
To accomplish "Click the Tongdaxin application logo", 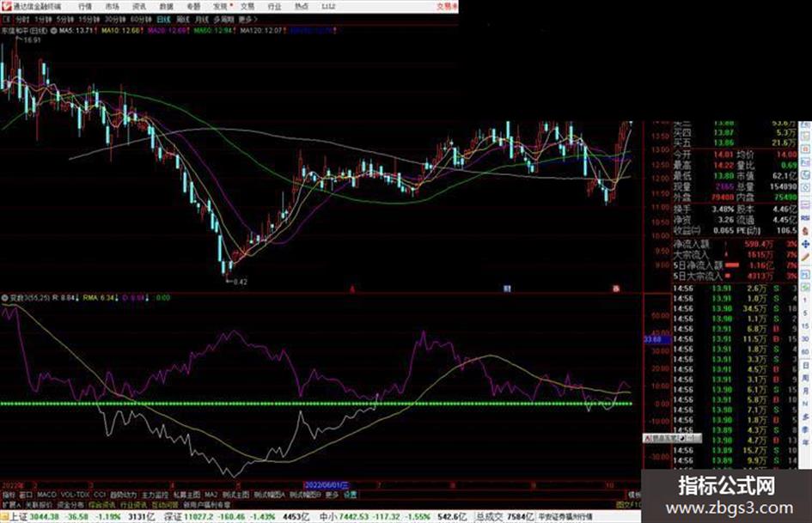I will pyautogui.click(x=6, y=6).
